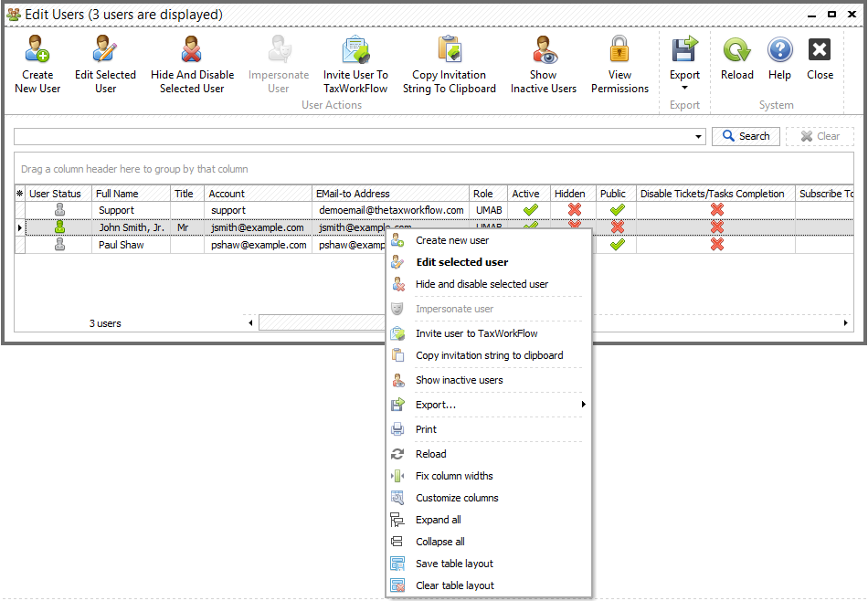Expand the Export toolbar dropdown arrow

pyautogui.click(x=684, y=88)
